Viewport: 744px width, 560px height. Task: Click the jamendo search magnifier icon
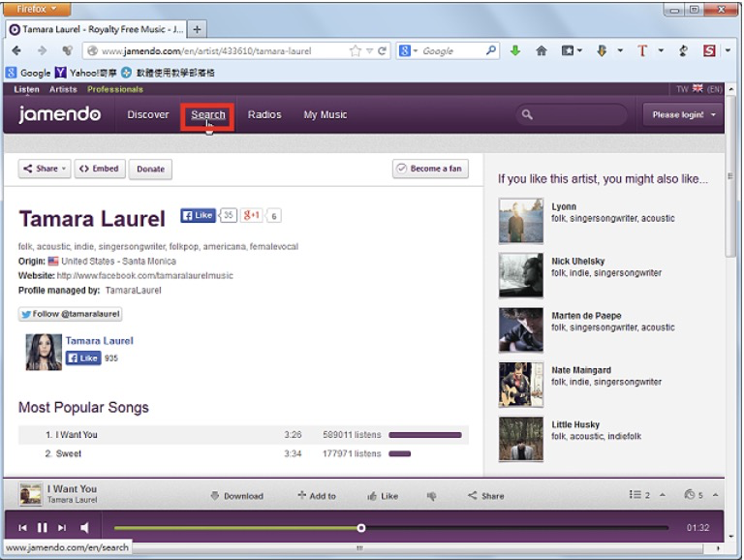pyautogui.click(x=527, y=114)
